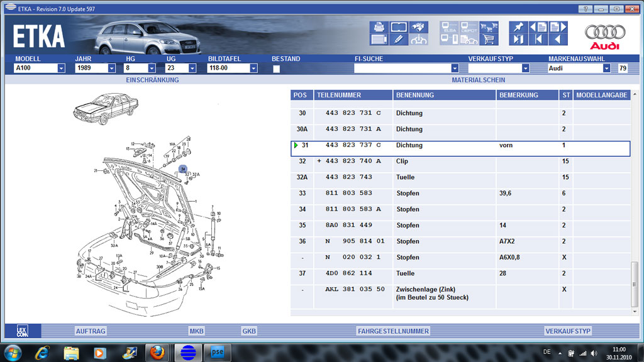
Task: Click the Fahrgestellnummer button
Action: coord(393,331)
